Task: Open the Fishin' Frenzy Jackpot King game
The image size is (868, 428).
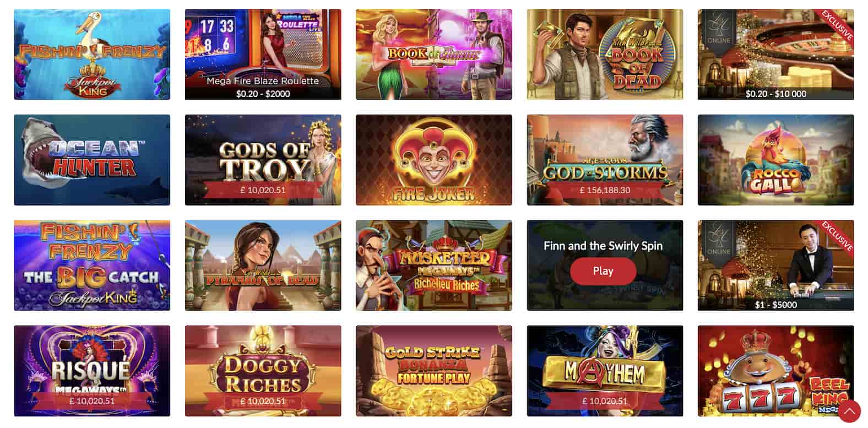Action: coord(92,55)
